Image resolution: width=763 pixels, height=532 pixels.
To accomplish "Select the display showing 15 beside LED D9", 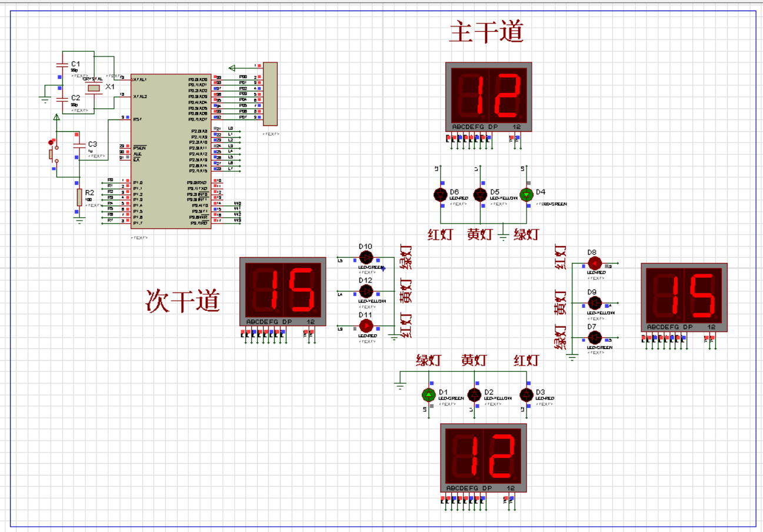I will (x=684, y=297).
